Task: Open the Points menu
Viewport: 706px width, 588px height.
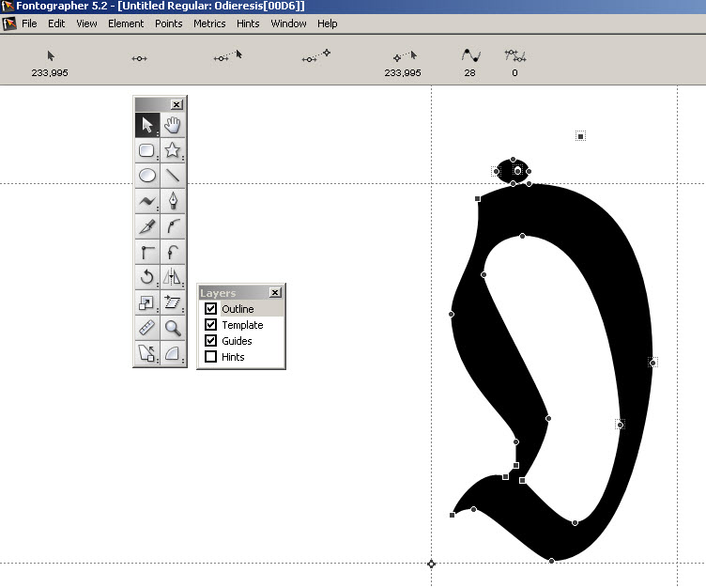Action: pos(169,23)
